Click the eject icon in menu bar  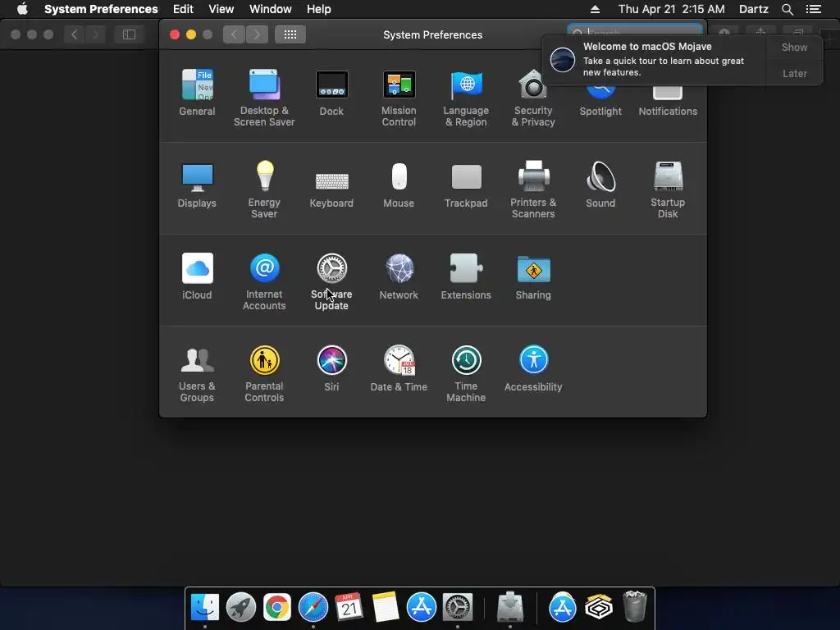[x=595, y=9]
